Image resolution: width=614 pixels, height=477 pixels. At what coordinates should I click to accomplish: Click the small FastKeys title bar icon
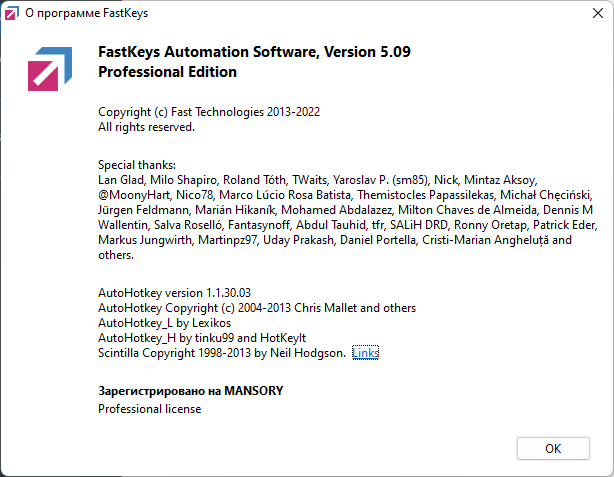[x=13, y=15]
